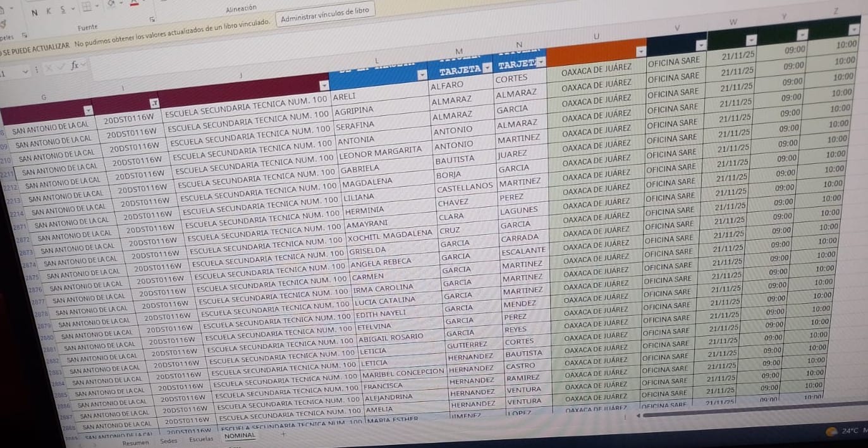The width and height of the screenshot is (868, 448).
Task: Switch to the Escuelas sheet tab
Action: pyautogui.click(x=202, y=439)
